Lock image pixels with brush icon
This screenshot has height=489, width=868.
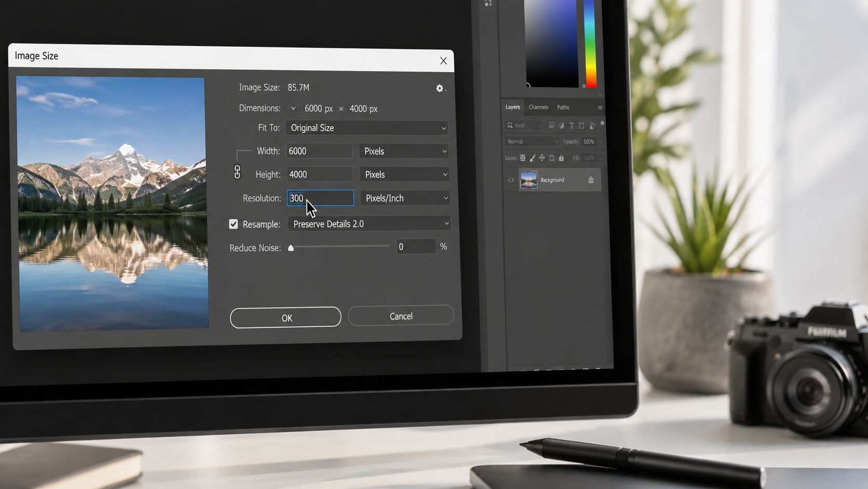(x=533, y=158)
